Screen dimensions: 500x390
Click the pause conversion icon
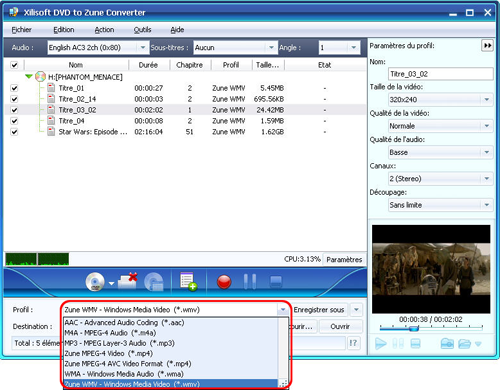tap(250, 282)
